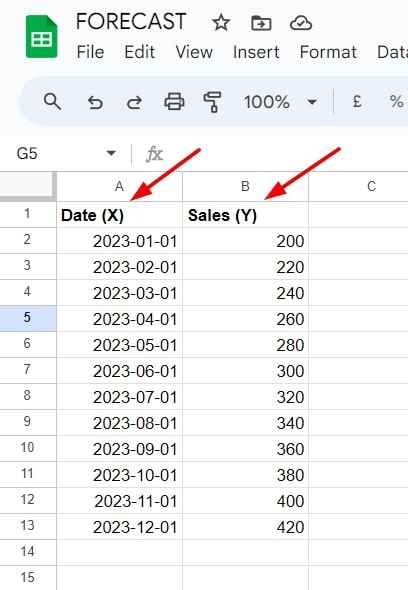Click the Google Sheets home logo
Screen dimensions: 408x590
(41, 37)
